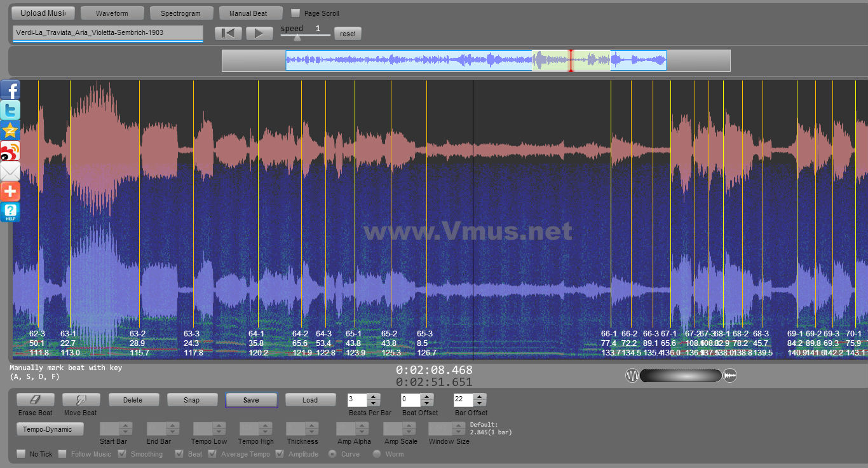Select the Worm radio button
This screenshot has width=868, height=468.
(x=377, y=454)
